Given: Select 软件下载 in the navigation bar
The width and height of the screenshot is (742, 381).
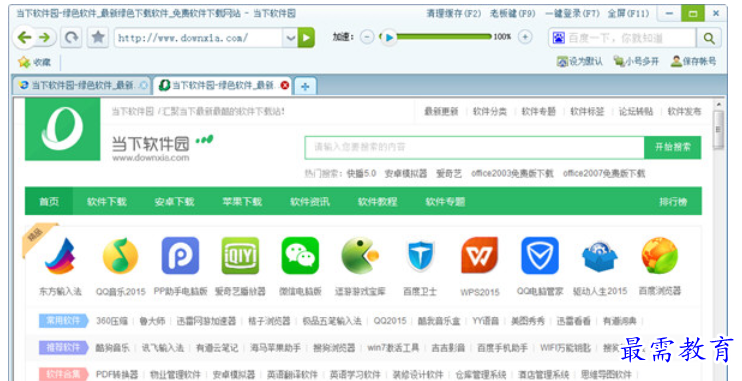Looking at the screenshot, I should coord(106,202).
